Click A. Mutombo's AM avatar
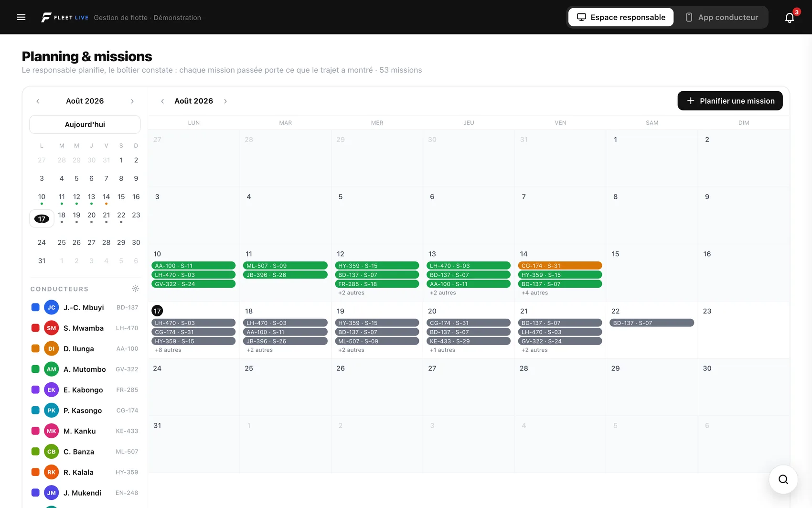Screen dimensions: 812x508 [x=52, y=369]
